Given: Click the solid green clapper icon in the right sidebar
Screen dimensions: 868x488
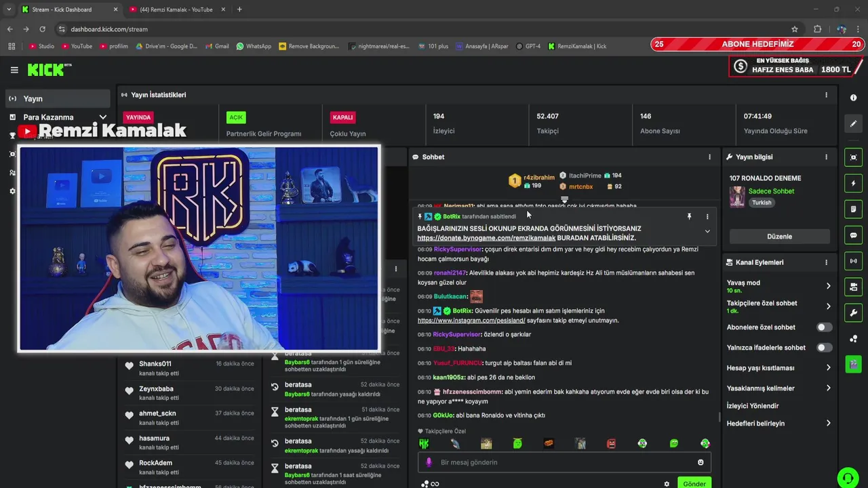Looking at the screenshot, I should (x=853, y=364).
